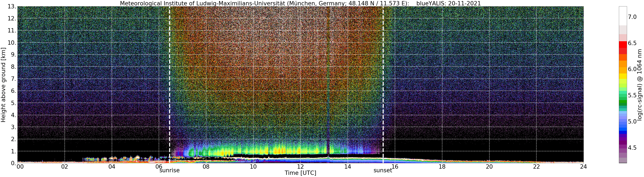Click the colorbar tick label '5.0'
Screen dimensions: 644x177
632,121
